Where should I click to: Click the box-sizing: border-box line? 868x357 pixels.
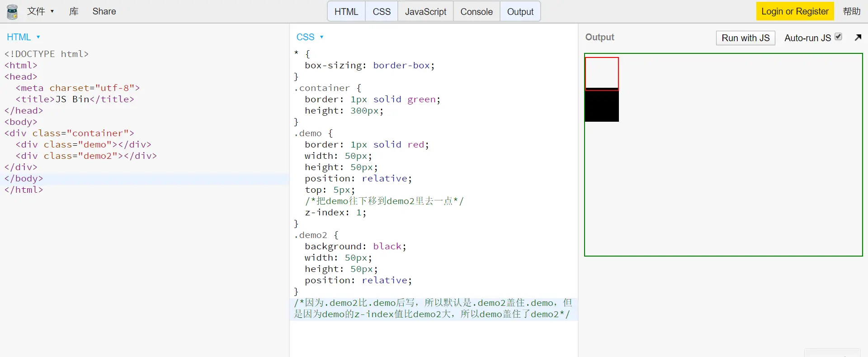370,65
